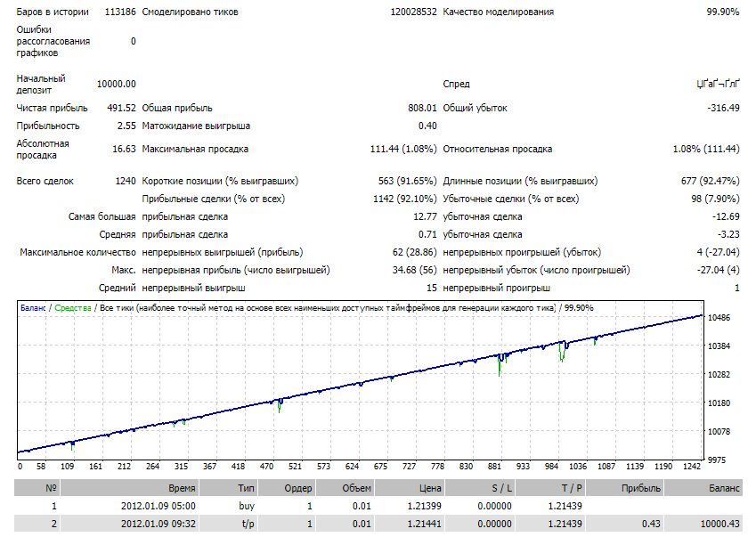Click the largest loss trade value -12.69
756x537 pixels.
click(726, 216)
